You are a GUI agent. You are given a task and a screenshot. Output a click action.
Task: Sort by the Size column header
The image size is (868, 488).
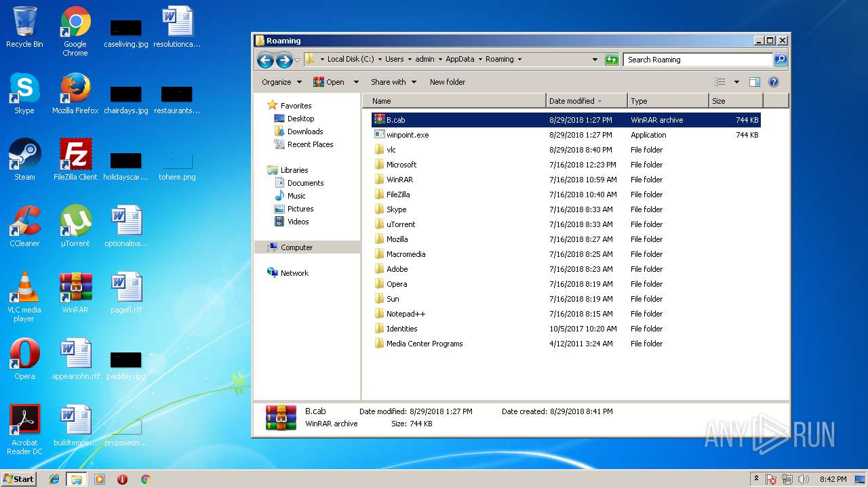pos(736,101)
